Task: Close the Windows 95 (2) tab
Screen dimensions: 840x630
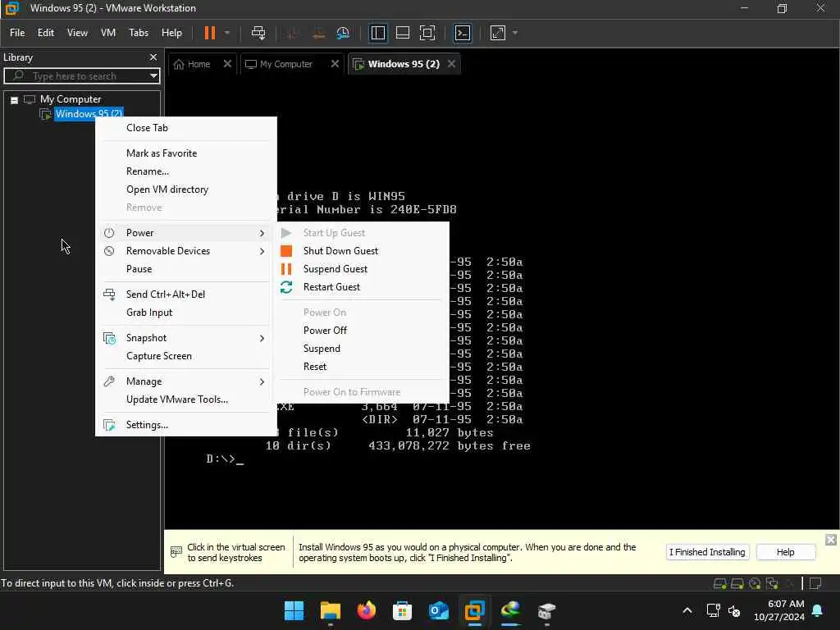Action: pos(452,64)
